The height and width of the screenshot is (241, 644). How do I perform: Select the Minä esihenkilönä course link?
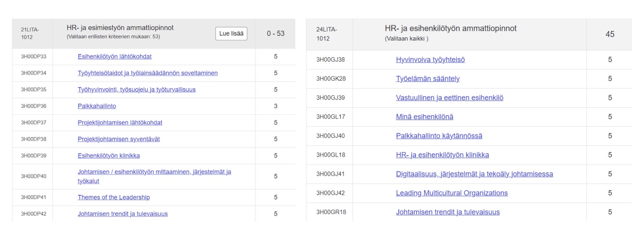[424, 117]
